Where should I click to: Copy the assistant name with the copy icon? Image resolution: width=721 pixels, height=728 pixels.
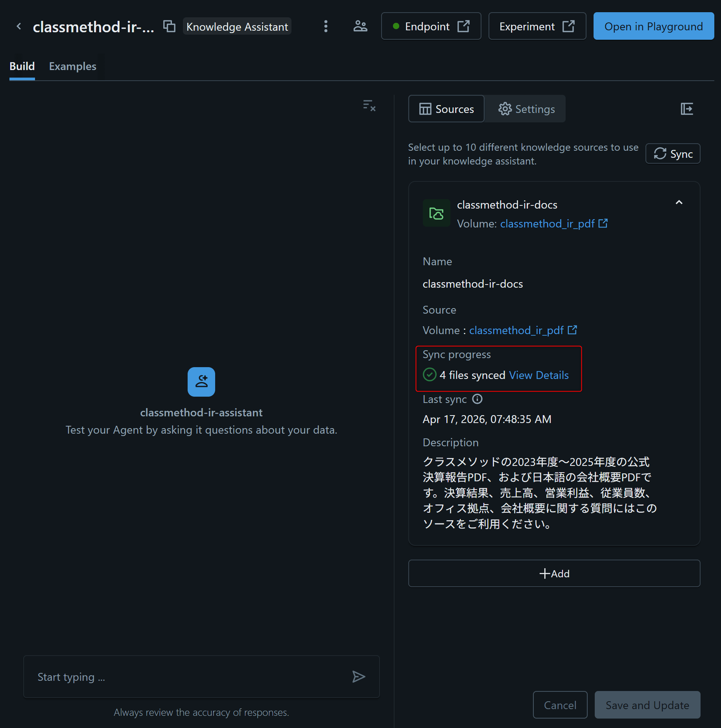pyautogui.click(x=169, y=26)
